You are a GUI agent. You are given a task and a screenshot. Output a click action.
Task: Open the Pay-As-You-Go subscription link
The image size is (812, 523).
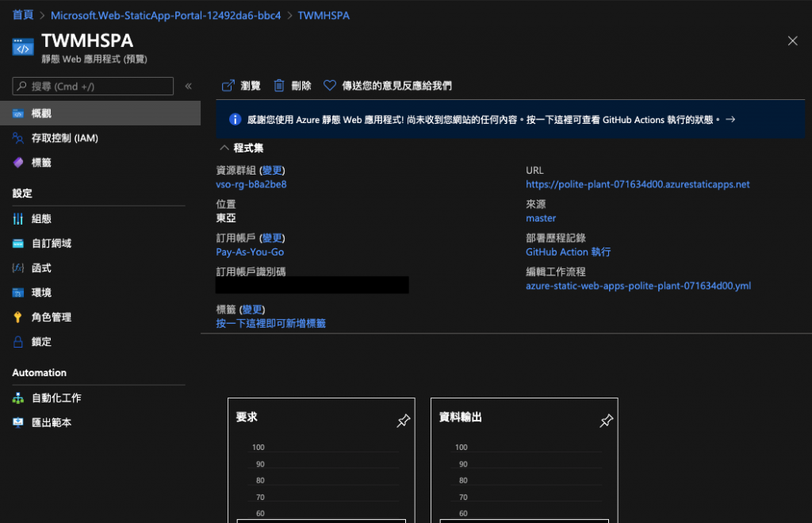(250, 252)
